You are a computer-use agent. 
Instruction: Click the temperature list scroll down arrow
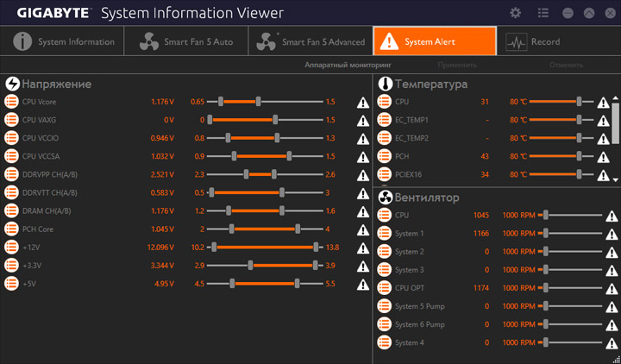tap(616, 179)
